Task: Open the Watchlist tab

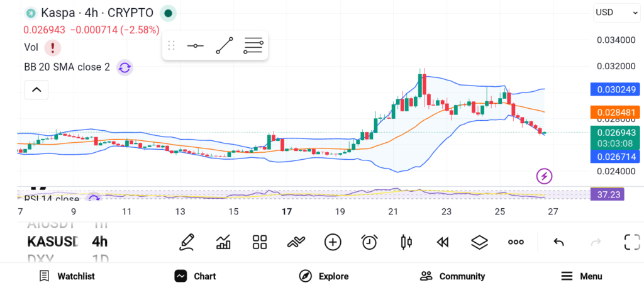Action: (x=67, y=276)
